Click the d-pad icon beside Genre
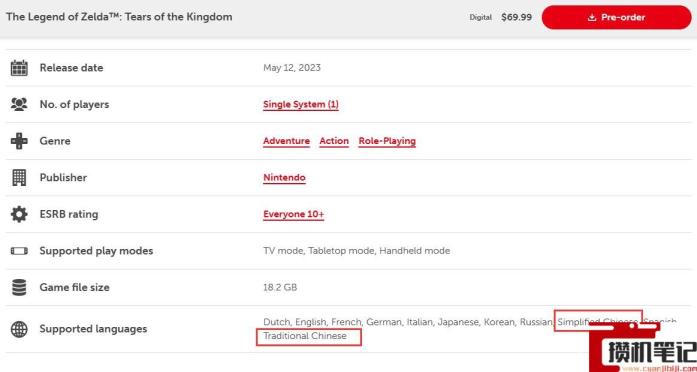Viewport: 697px width, 372px height. pos(19,141)
